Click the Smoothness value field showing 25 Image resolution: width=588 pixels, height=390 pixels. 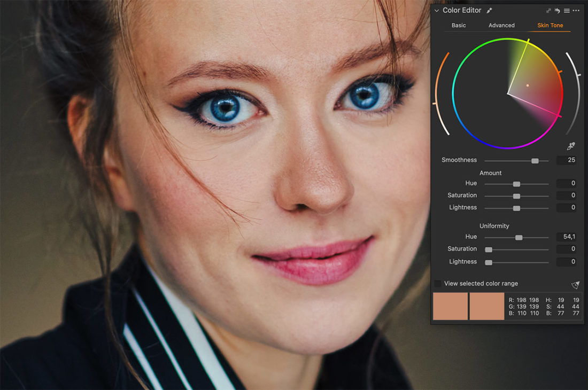[x=566, y=160]
